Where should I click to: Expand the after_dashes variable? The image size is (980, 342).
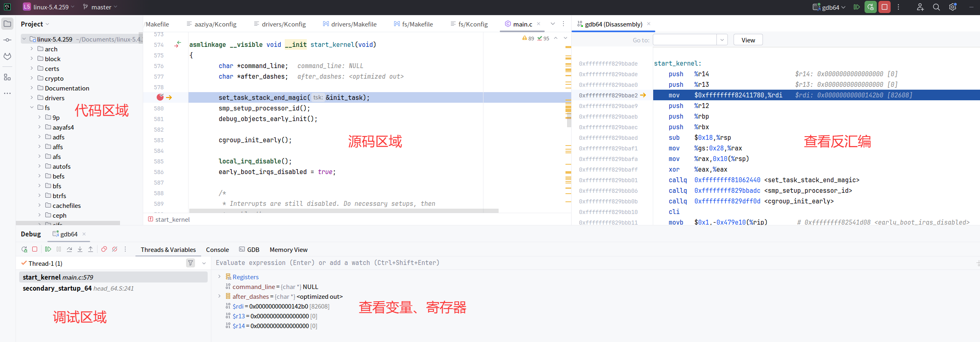click(220, 296)
